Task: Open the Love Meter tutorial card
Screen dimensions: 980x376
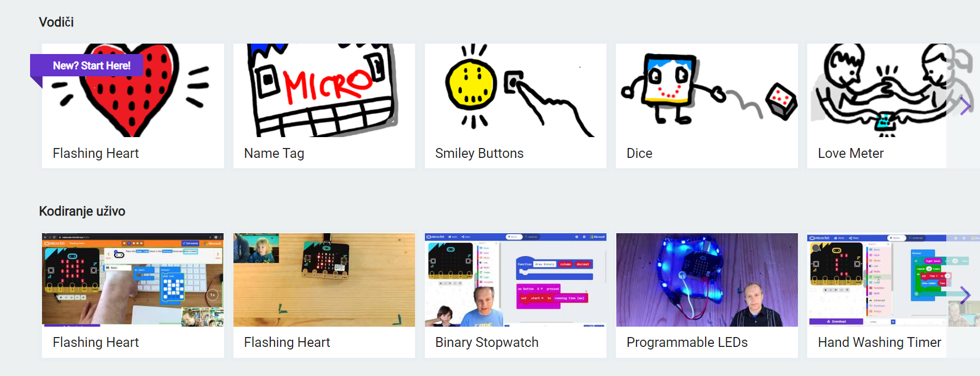Action: pos(877,106)
